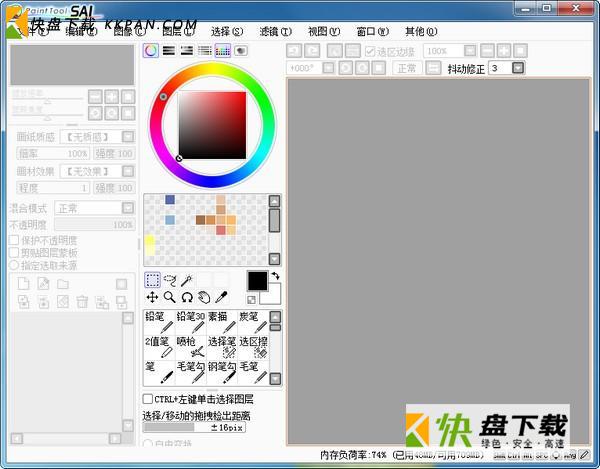Choose the 选择笔 selection pen
Screen dimensions: 600x469
click(x=222, y=347)
